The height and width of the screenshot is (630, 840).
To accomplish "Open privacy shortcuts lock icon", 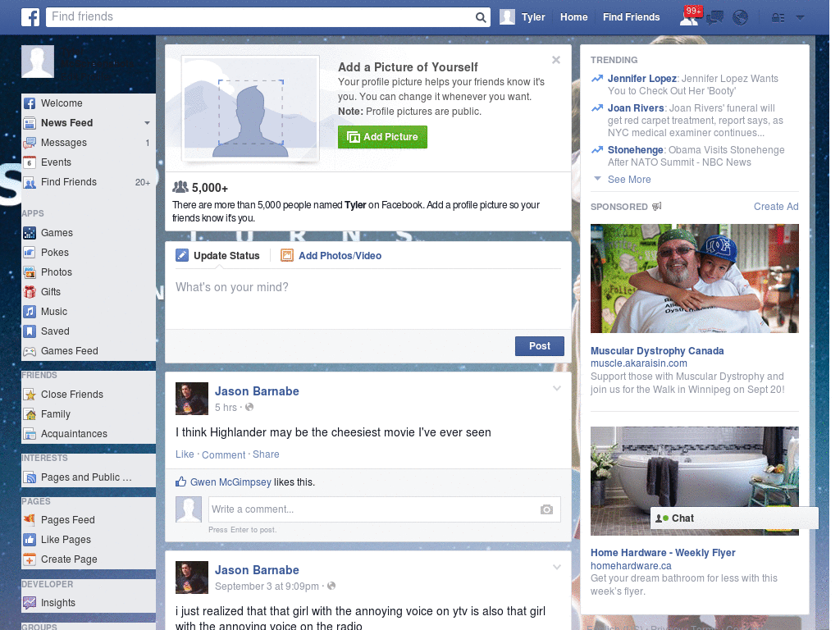I will [x=778, y=18].
